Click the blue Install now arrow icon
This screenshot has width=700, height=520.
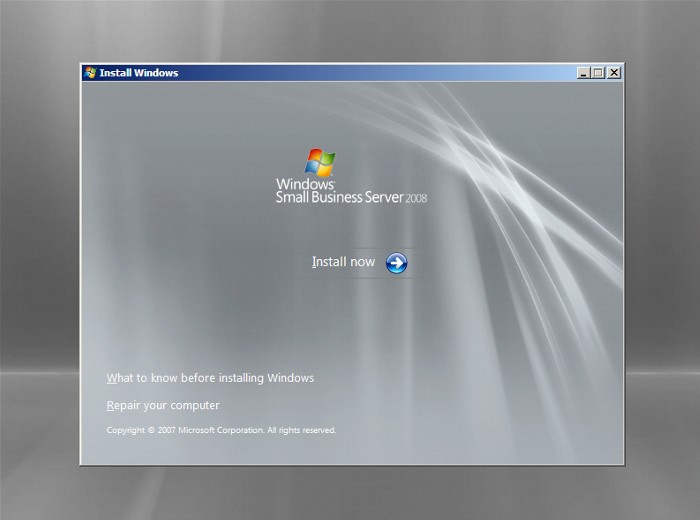[x=396, y=263]
